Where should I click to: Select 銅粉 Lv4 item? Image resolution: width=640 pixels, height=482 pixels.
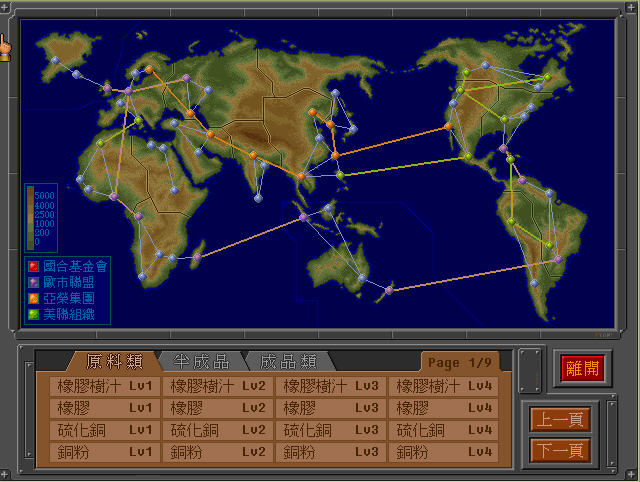444,452
